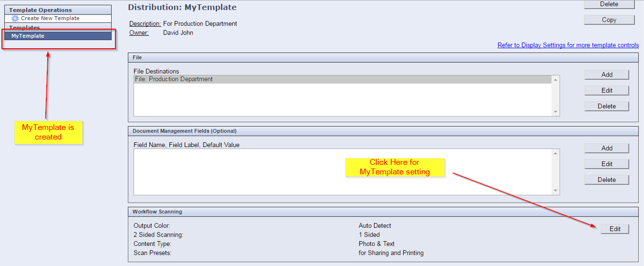Viewport: 644px width, 266px height.
Task: Click the For Production Department description text
Action: [200, 23]
